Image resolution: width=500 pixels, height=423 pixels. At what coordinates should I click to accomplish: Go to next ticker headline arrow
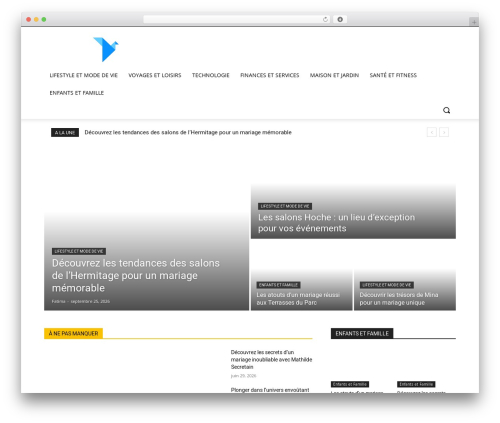coord(444,132)
